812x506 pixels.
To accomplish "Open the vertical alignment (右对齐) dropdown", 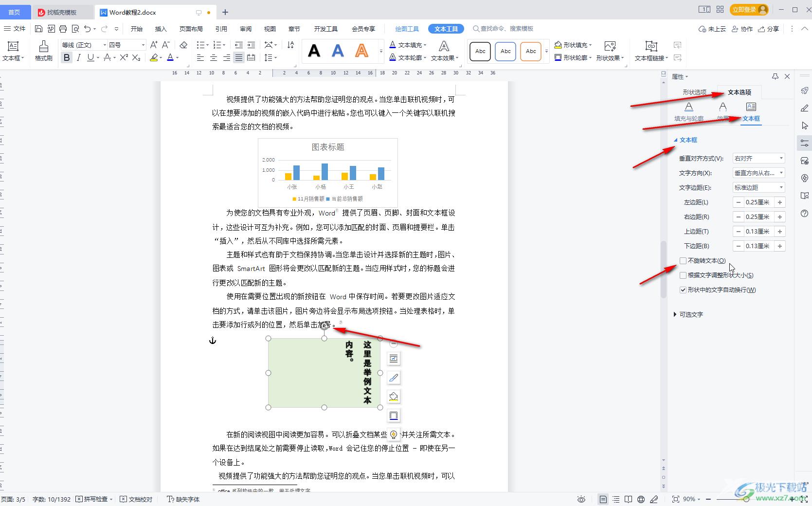I will (759, 158).
